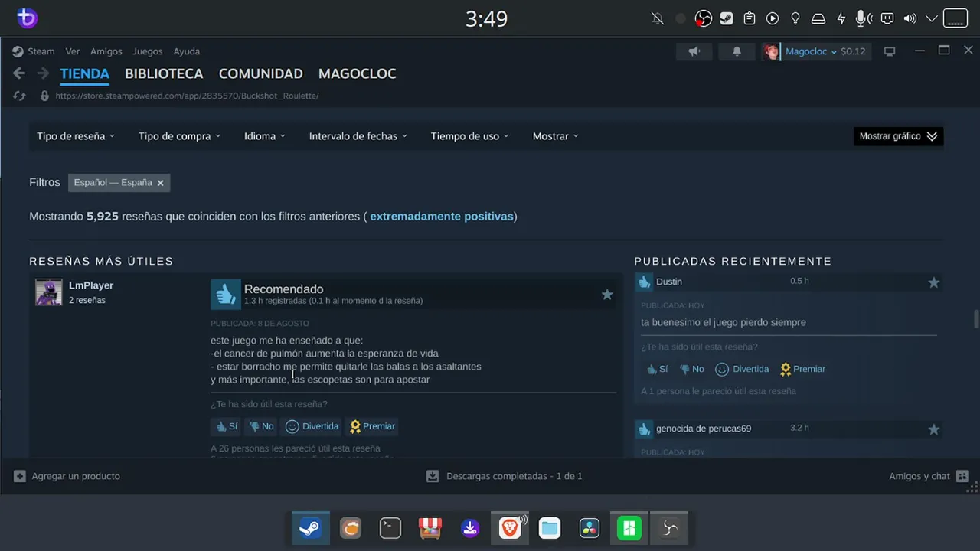The height and width of the screenshot is (551, 980).
Task: Show the reviews graph with Mostrar gráfico
Action: click(x=898, y=136)
